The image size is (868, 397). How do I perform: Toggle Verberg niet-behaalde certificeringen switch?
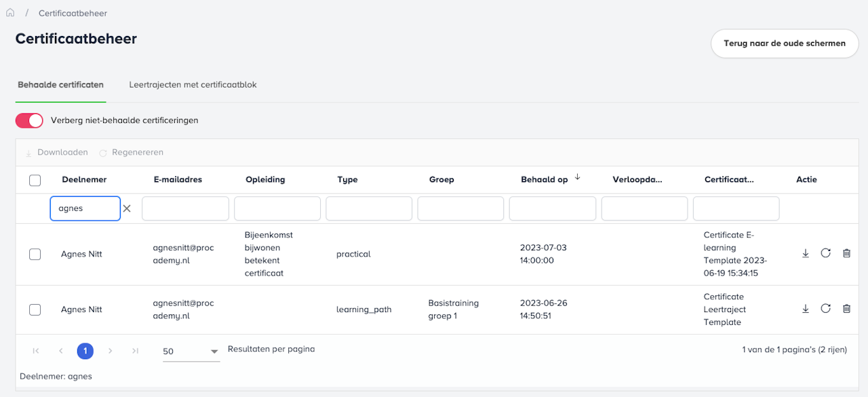pyautogui.click(x=29, y=121)
